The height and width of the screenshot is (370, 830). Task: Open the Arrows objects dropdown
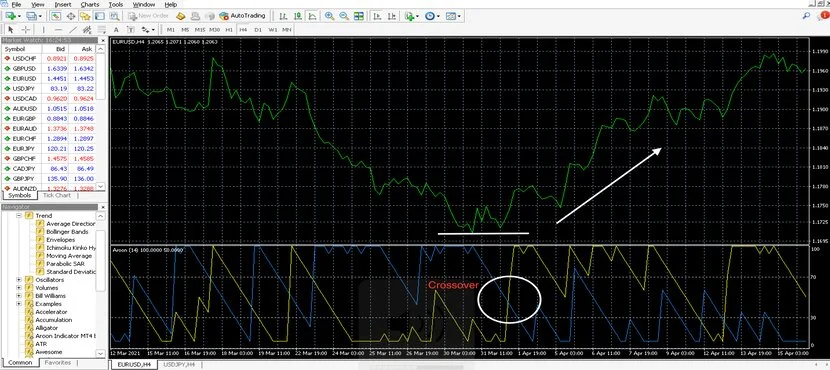pyautogui.click(x=148, y=30)
